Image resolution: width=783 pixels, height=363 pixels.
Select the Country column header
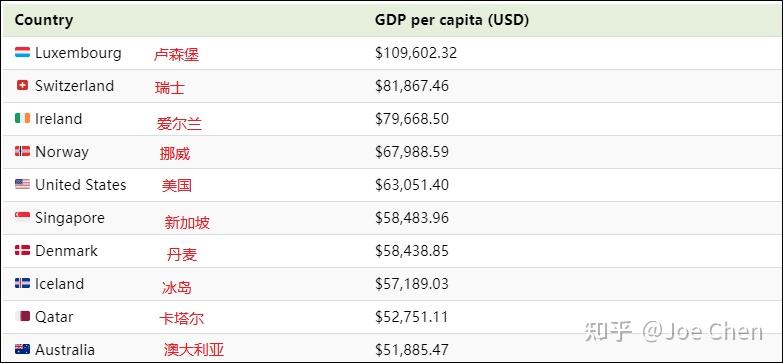click(x=44, y=20)
